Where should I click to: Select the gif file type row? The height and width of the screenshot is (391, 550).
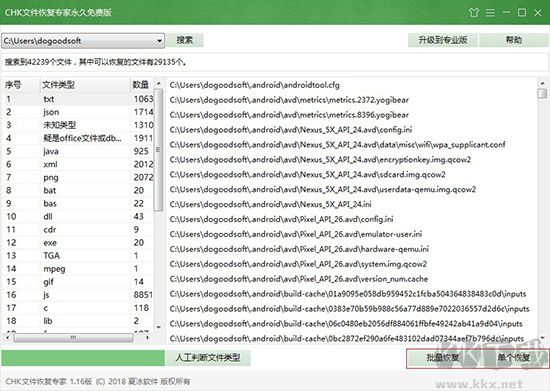point(78,282)
